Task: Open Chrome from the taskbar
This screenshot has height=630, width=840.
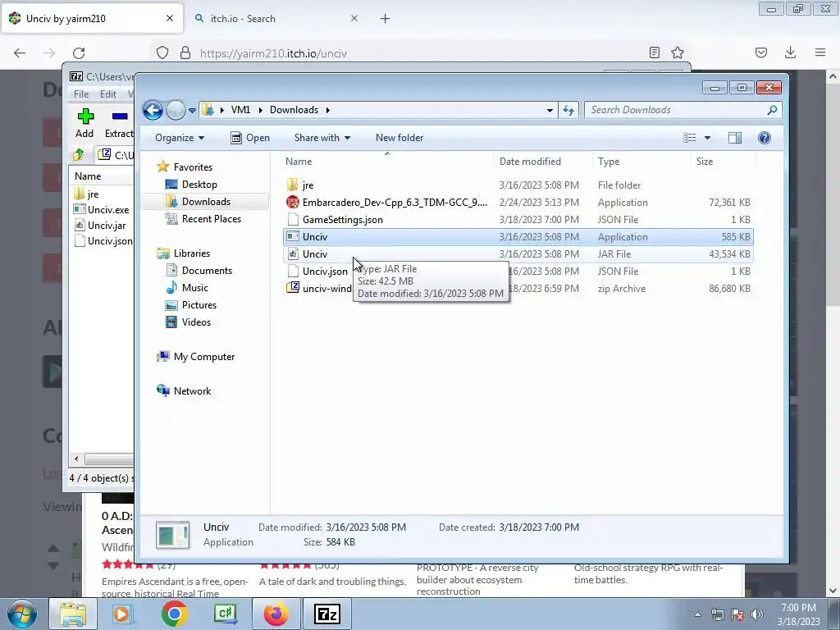Action: pyautogui.click(x=174, y=614)
